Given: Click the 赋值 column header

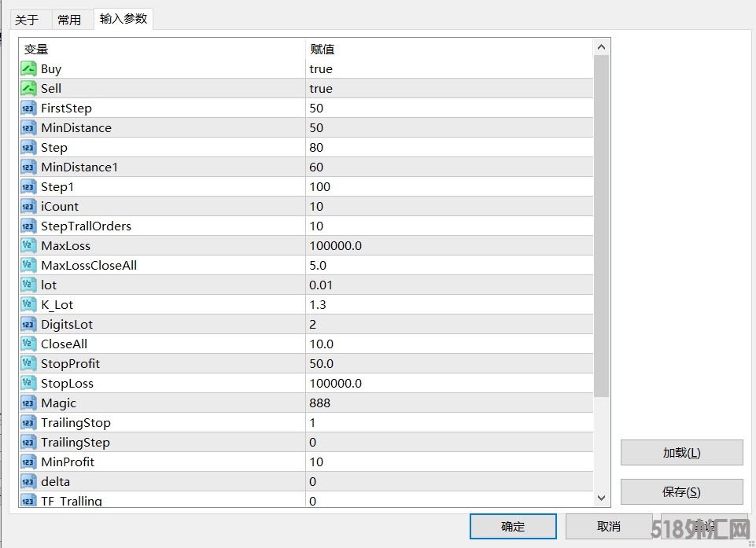Looking at the screenshot, I should pyautogui.click(x=449, y=50).
